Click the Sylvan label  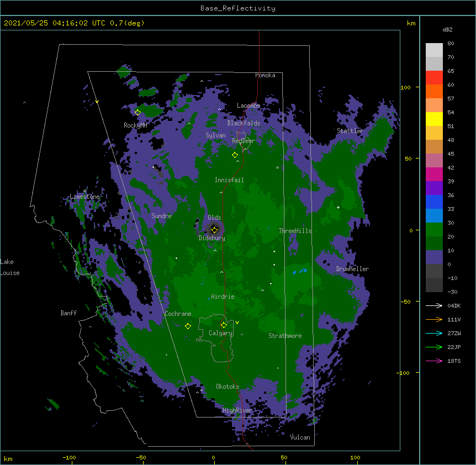pyautogui.click(x=215, y=135)
